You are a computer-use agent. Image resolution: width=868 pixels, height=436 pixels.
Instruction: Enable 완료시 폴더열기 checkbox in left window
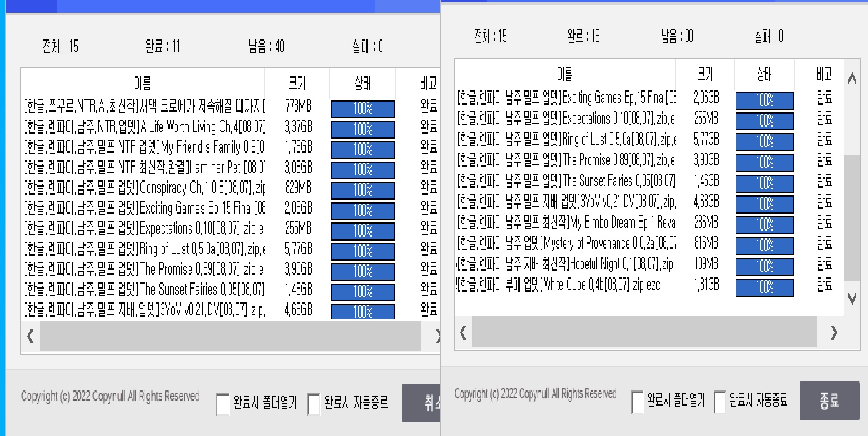click(223, 404)
